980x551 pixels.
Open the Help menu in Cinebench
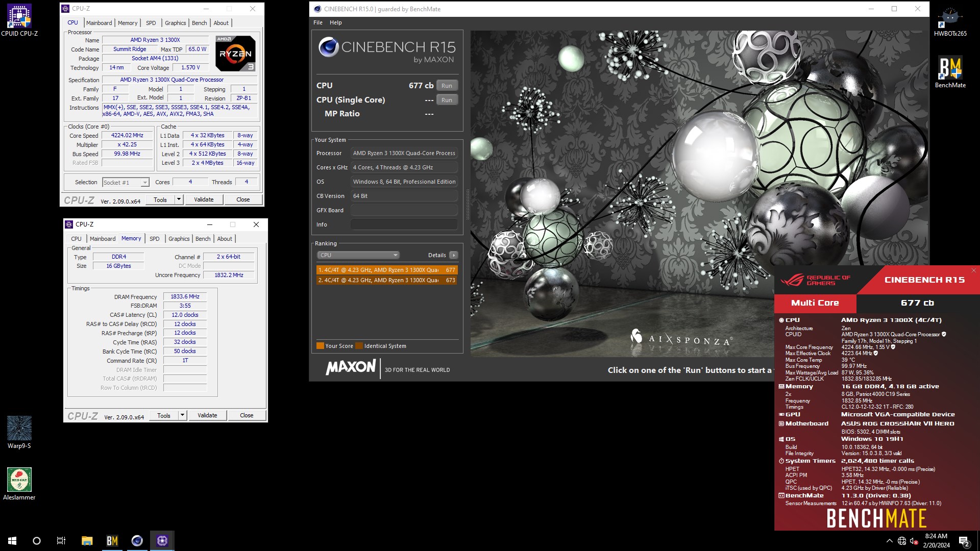pos(336,22)
